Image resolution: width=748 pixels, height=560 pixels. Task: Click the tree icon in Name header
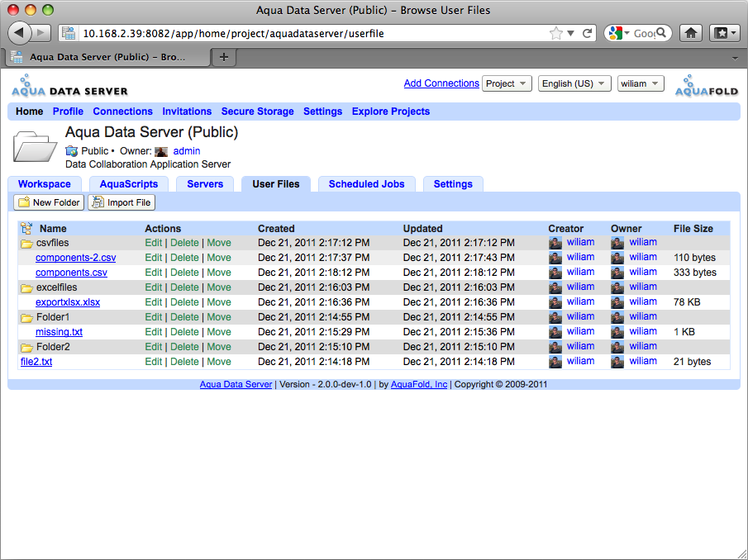tap(26, 228)
